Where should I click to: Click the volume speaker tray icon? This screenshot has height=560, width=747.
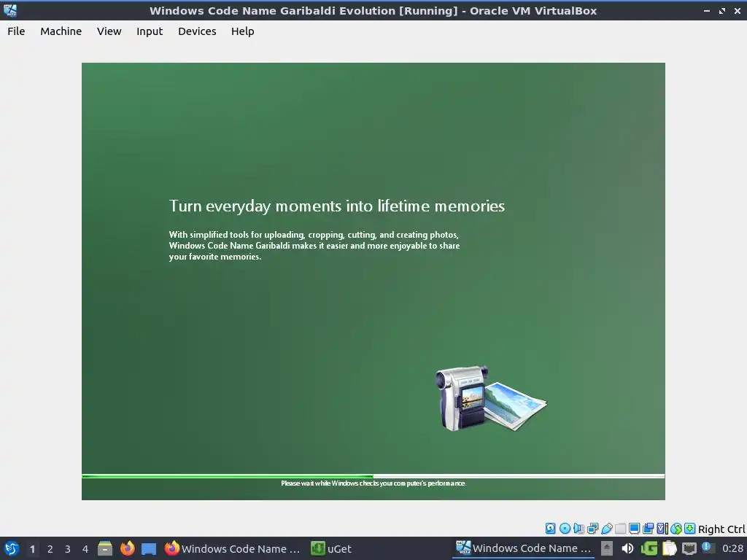click(x=628, y=548)
